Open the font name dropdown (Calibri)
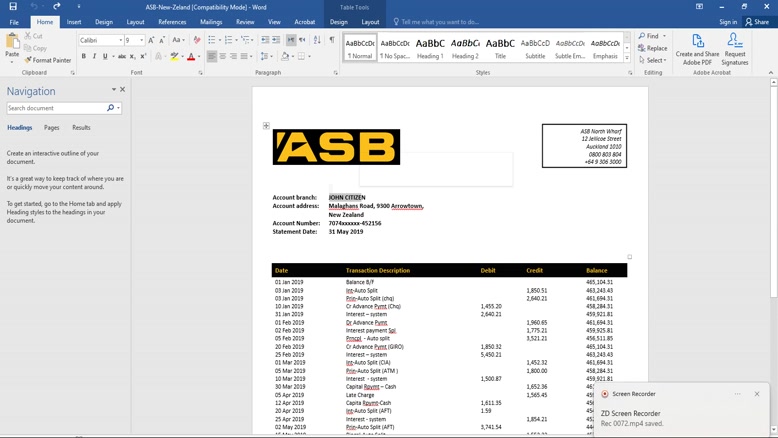Viewport: 778px width, 438px height. click(x=120, y=40)
